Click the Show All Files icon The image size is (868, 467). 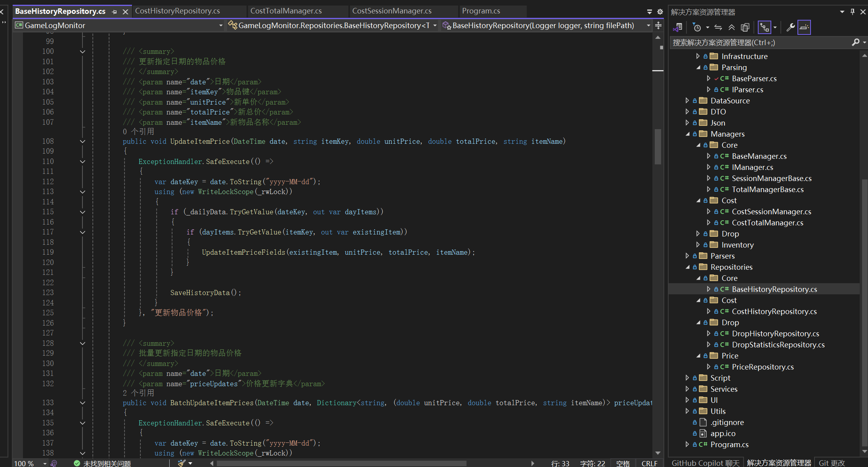pyautogui.click(x=745, y=27)
